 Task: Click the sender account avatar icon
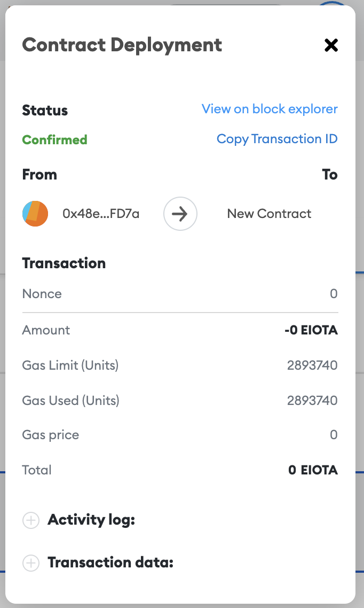click(x=35, y=214)
